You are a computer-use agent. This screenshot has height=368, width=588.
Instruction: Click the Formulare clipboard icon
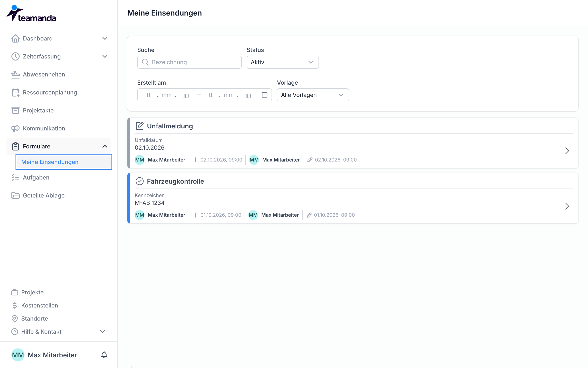click(16, 147)
